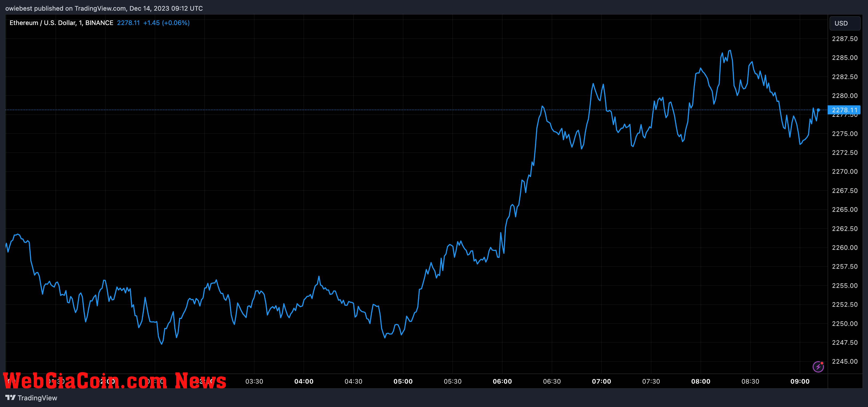The width and height of the screenshot is (868, 407).
Task: Click the last price dot at line end
Action: [818, 110]
